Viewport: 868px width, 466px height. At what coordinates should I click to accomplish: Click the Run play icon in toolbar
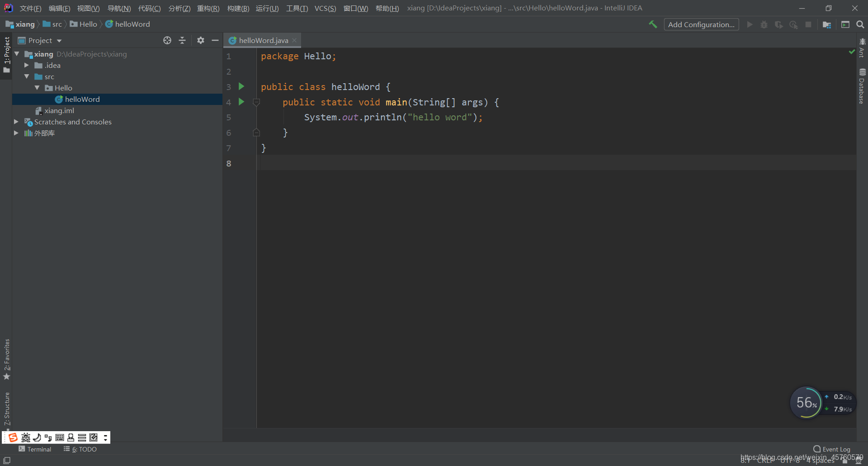click(x=750, y=24)
